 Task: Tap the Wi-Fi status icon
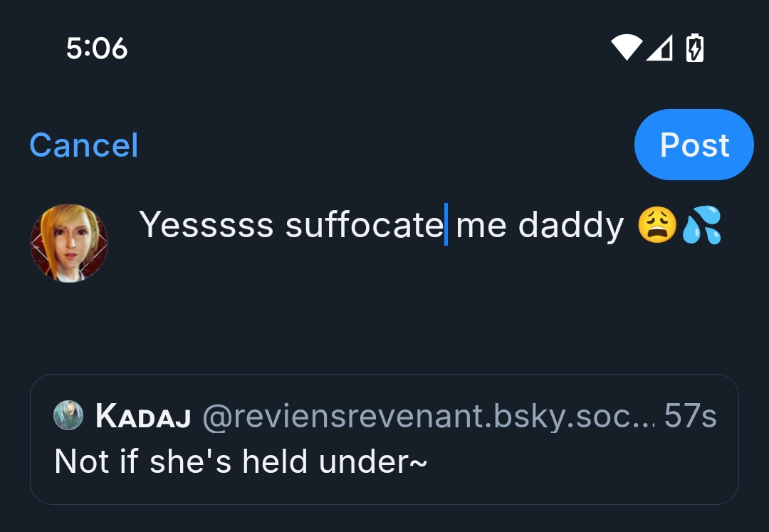pos(627,48)
